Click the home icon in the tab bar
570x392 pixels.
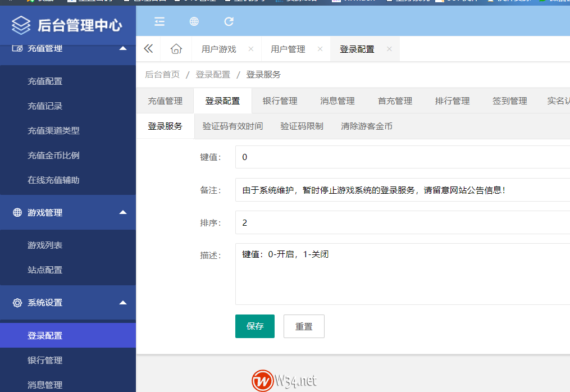[x=176, y=49]
